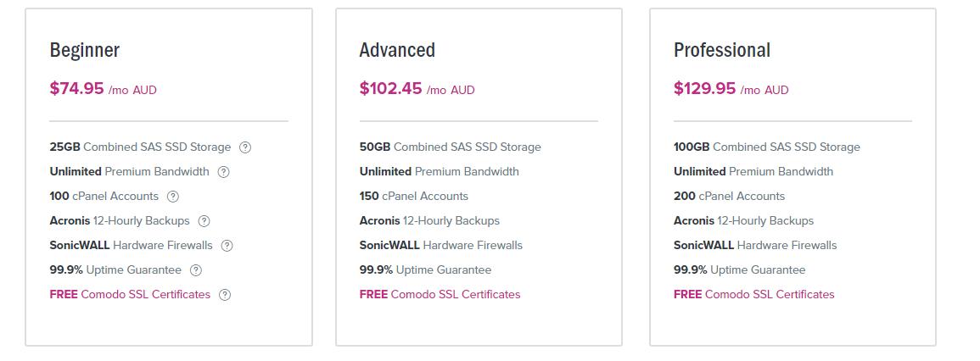
Task: Click 50GB Combined SAS SSD Storage feature
Action: click(x=450, y=147)
